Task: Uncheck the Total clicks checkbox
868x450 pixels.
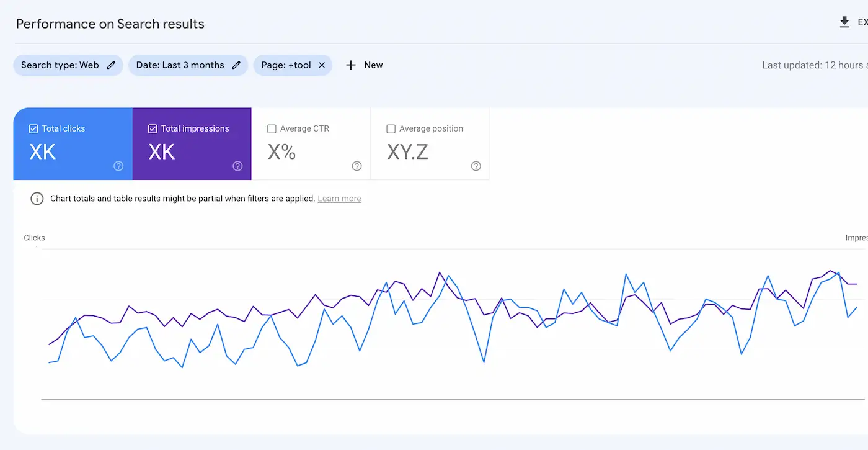Action: tap(33, 128)
